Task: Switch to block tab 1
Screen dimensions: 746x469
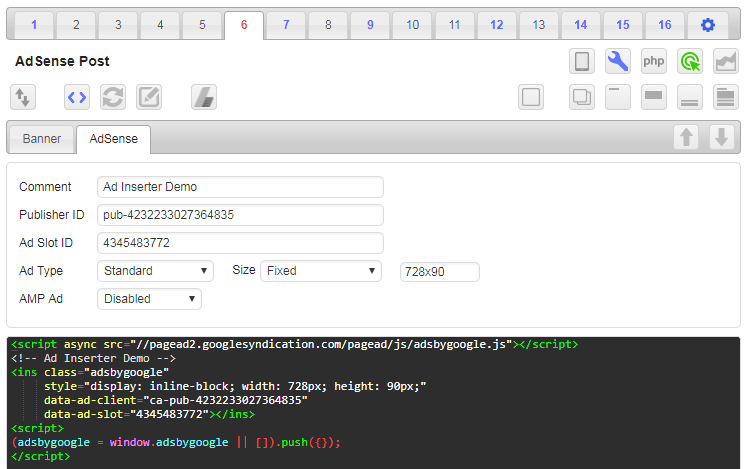Action: [x=34, y=25]
